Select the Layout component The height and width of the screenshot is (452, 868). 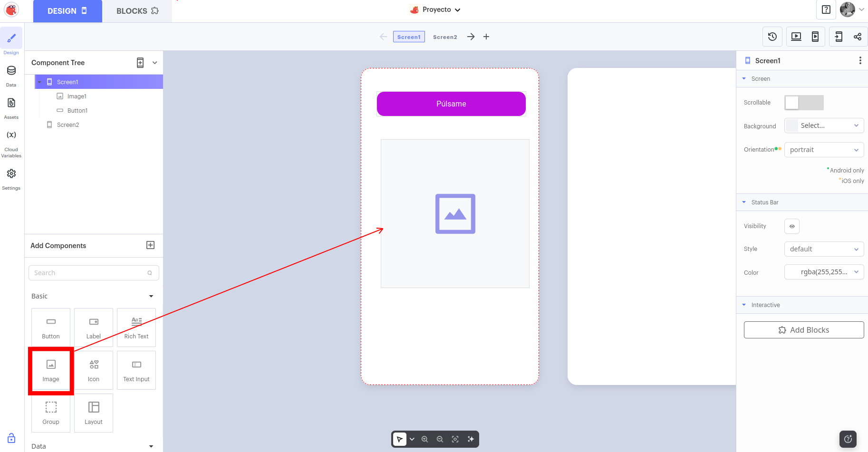94,413
